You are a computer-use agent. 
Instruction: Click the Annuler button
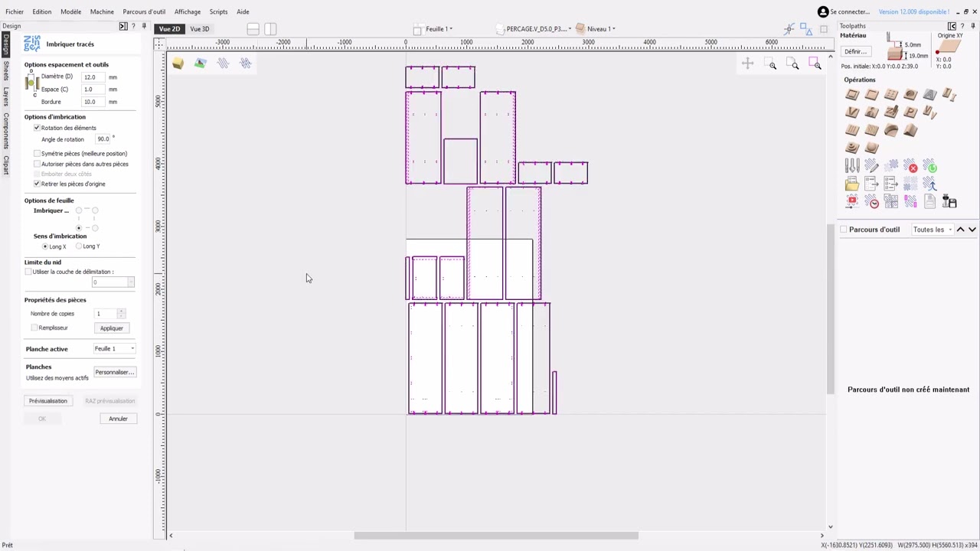click(x=118, y=419)
